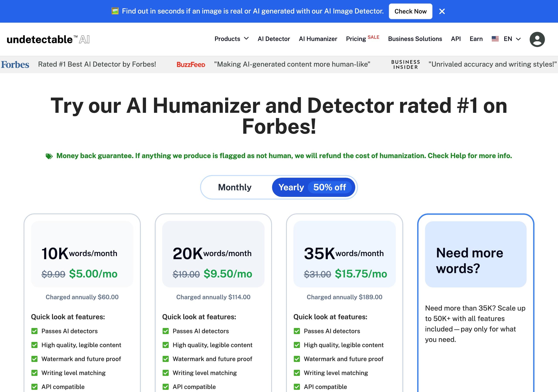Click the BuzzFeed quote about human-like content

pyautogui.click(x=292, y=64)
